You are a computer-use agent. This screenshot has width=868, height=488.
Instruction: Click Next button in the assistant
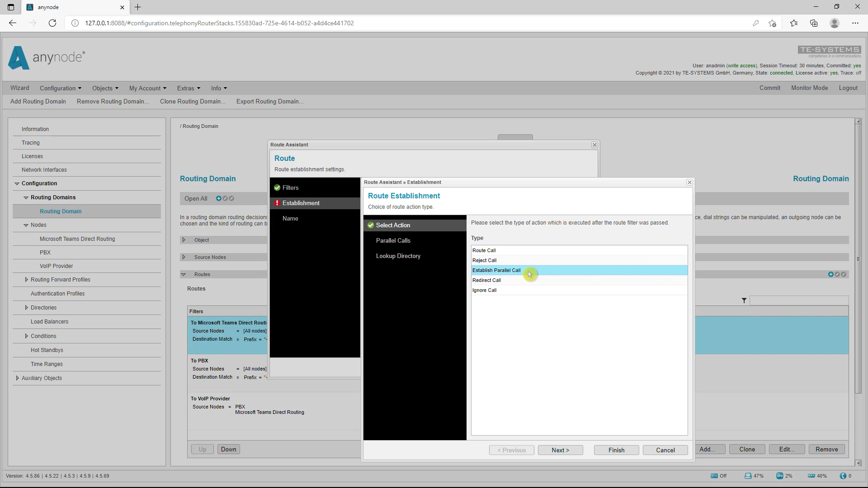[560, 450]
